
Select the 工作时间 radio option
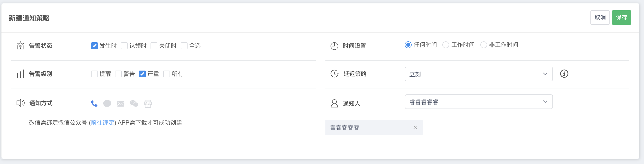pos(445,45)
